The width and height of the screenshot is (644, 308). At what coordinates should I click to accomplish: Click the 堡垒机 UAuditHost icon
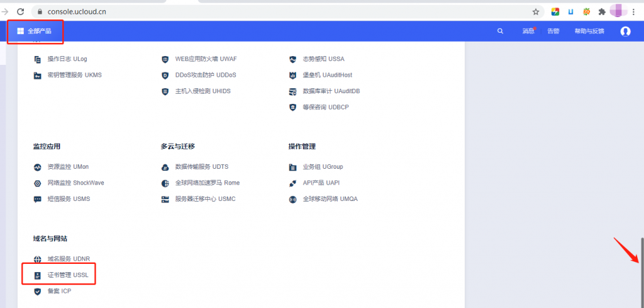[292, 75]
